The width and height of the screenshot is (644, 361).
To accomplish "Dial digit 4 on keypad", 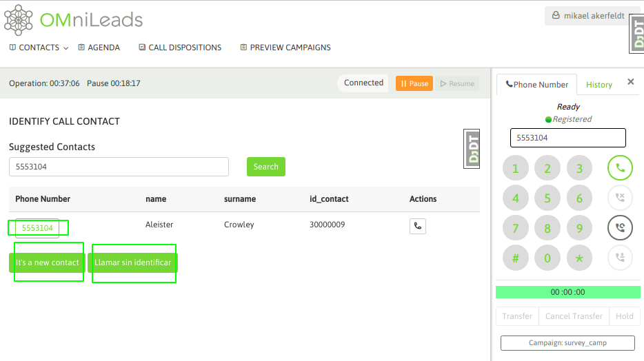I will [x=516, y=198].
